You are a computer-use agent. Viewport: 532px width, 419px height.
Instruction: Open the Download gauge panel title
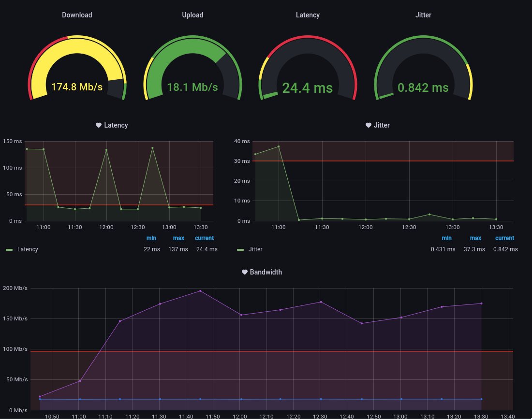click(77, 15)
